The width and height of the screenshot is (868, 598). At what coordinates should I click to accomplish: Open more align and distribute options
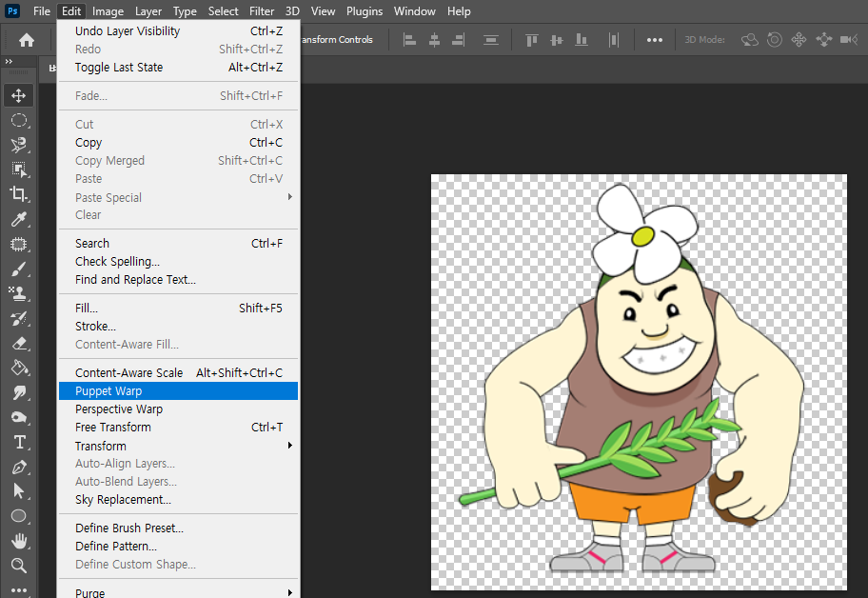tap(654, 40)
